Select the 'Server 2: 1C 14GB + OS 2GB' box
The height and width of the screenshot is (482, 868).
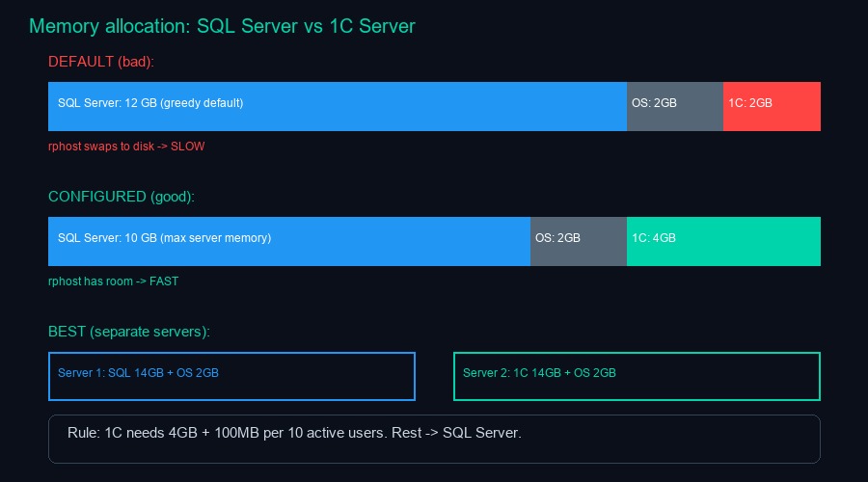click(637, 376)
